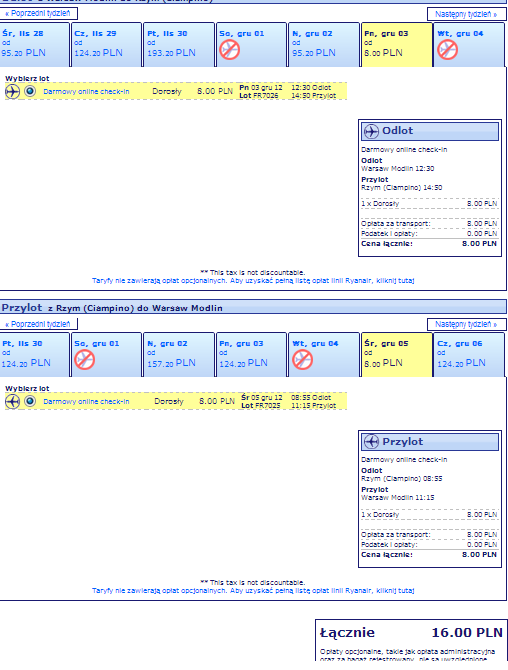Go to next week for the return flight
The height and width of the screenshot is (670, 508).
click(x=466, y=324)
